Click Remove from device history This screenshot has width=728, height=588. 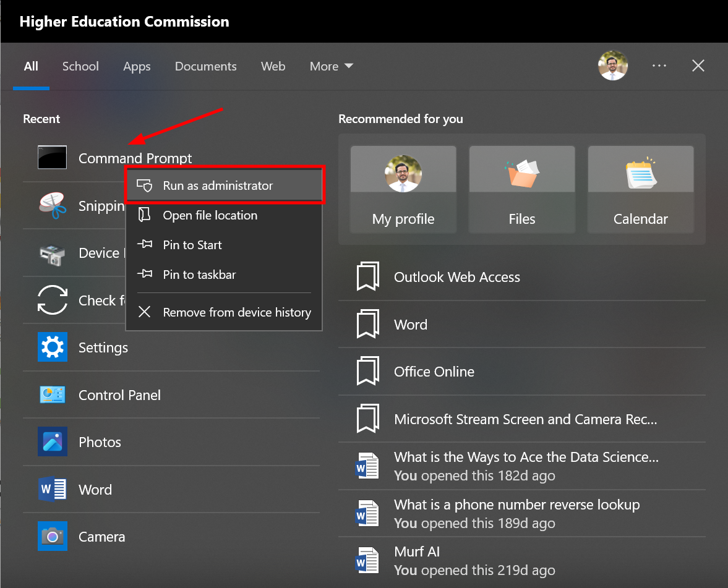[x=236, y=312]
